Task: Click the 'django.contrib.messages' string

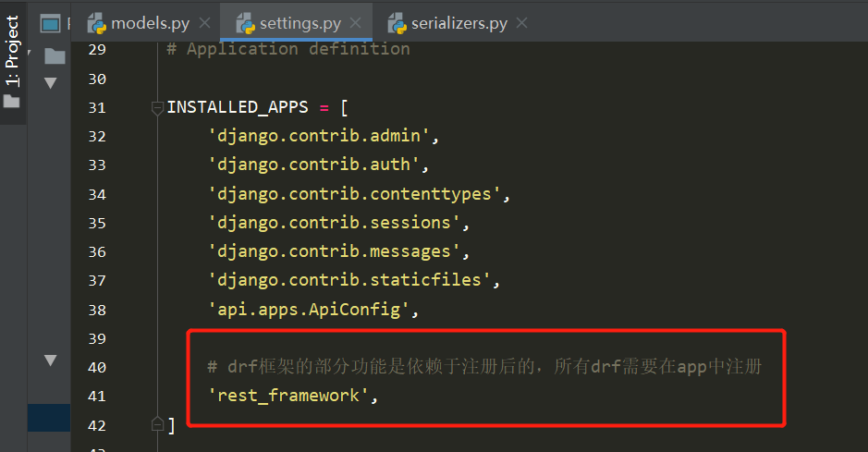Action: pos(335,251)
